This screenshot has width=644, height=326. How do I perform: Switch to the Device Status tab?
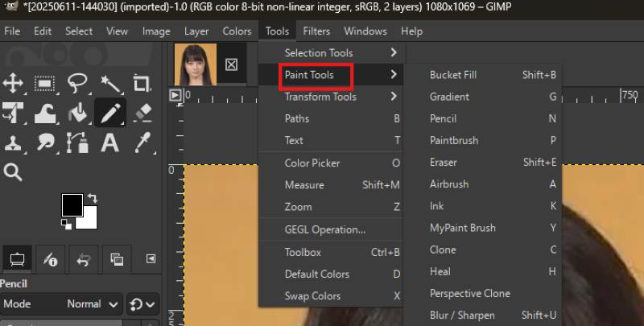click(x=51, y=259)
